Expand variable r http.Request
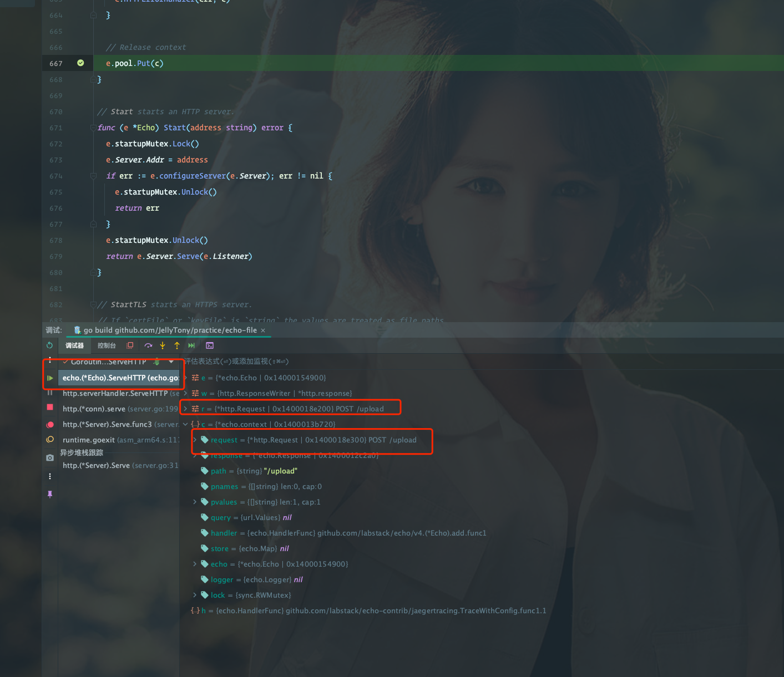 tap(185, 409)
